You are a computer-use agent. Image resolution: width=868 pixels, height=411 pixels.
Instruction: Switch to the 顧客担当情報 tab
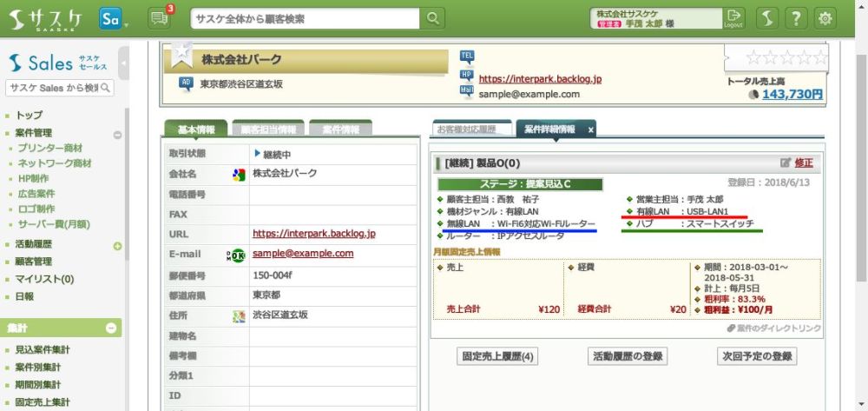coord(267,129)
